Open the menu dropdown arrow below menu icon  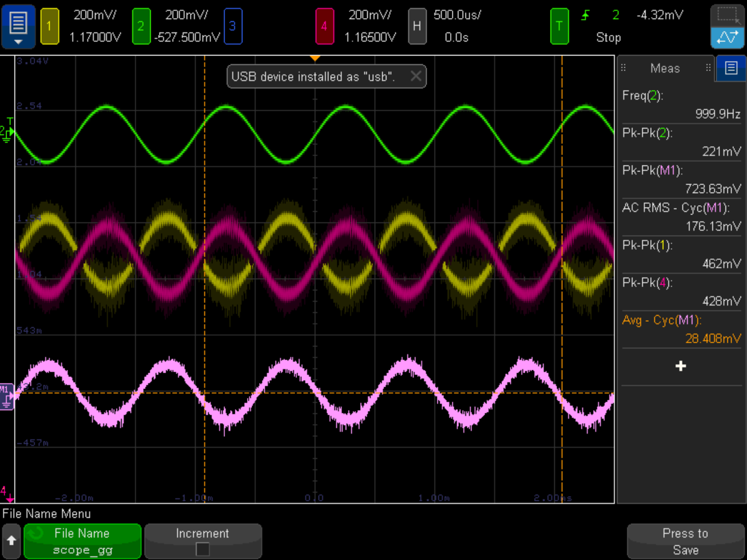click(19, 42)
